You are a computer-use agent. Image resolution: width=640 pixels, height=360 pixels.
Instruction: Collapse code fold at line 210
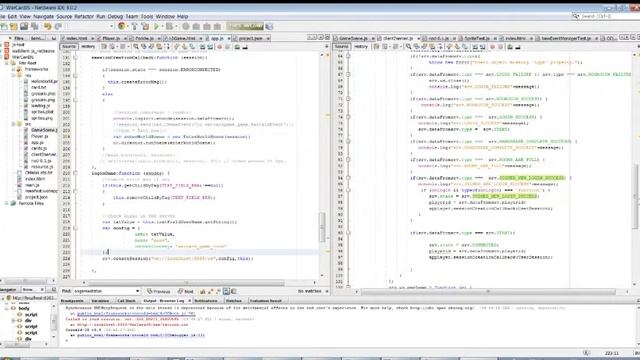(x=76, y=173)
